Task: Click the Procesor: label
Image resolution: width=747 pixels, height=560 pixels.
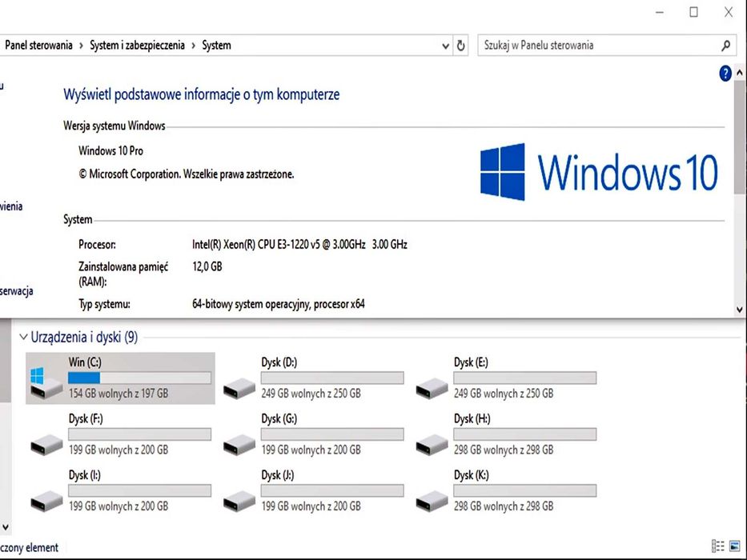Action: point(97,245)
